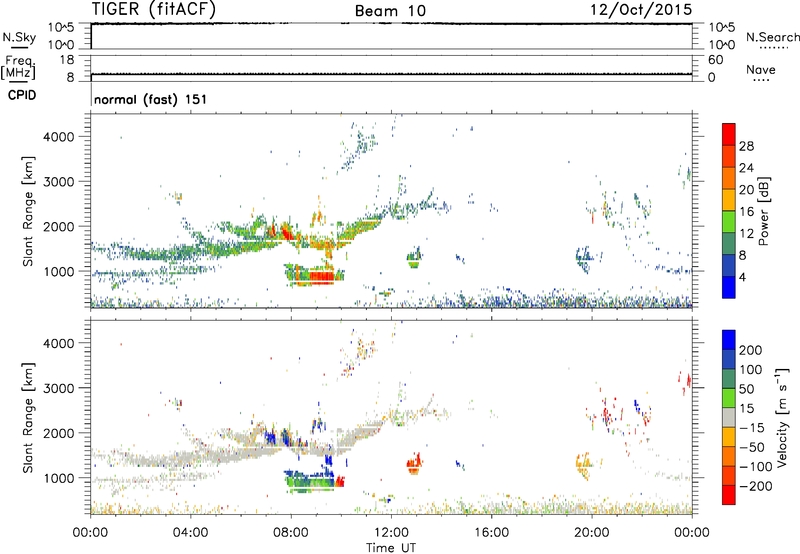Click the red high-power echo near 1000 km
This screenshot has height=554, width=800.
click(x=320, y=277)
